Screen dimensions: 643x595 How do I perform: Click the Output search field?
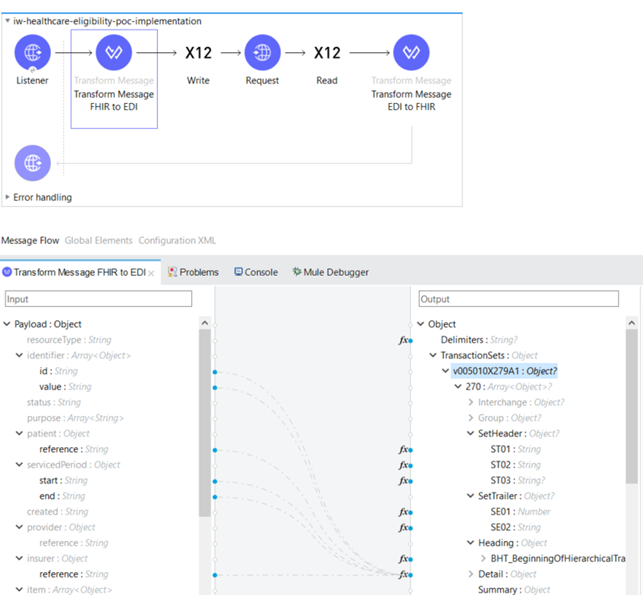tap(518, 299)
